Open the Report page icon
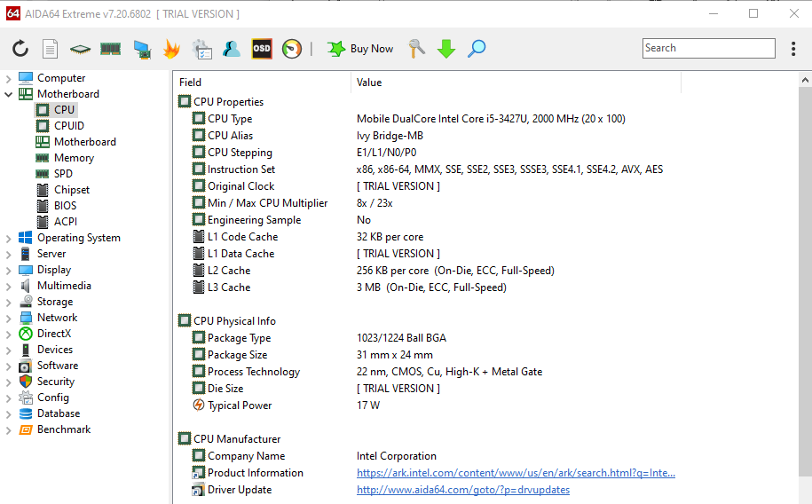This screenshot has height=504, width=812. pos(50,49)
